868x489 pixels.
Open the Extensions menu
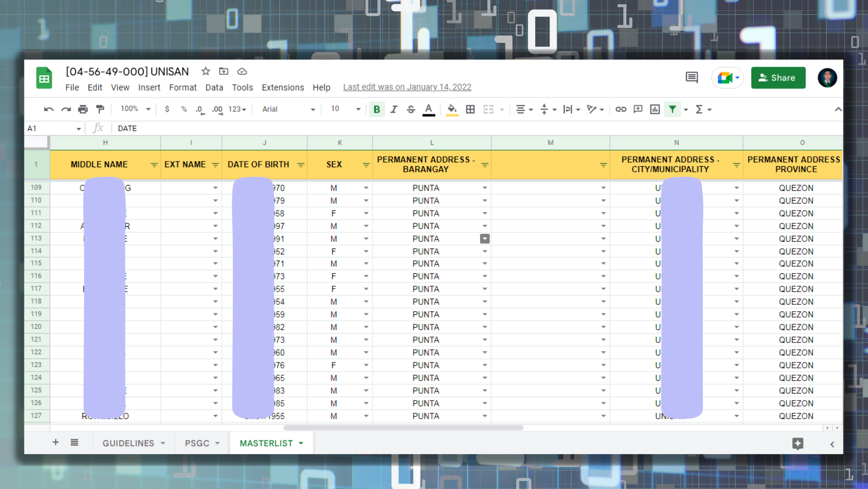click(283, 87)
